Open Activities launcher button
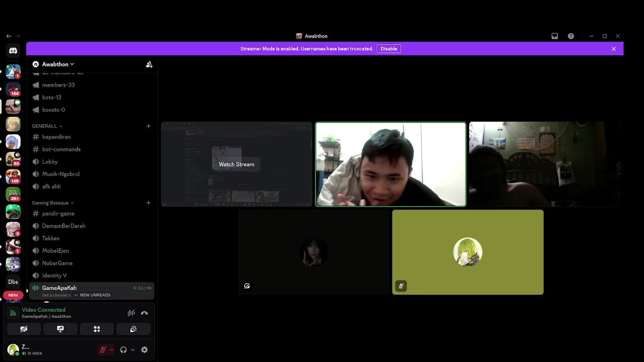The height and width of the screenshot is (362, 644). [97, 329]
